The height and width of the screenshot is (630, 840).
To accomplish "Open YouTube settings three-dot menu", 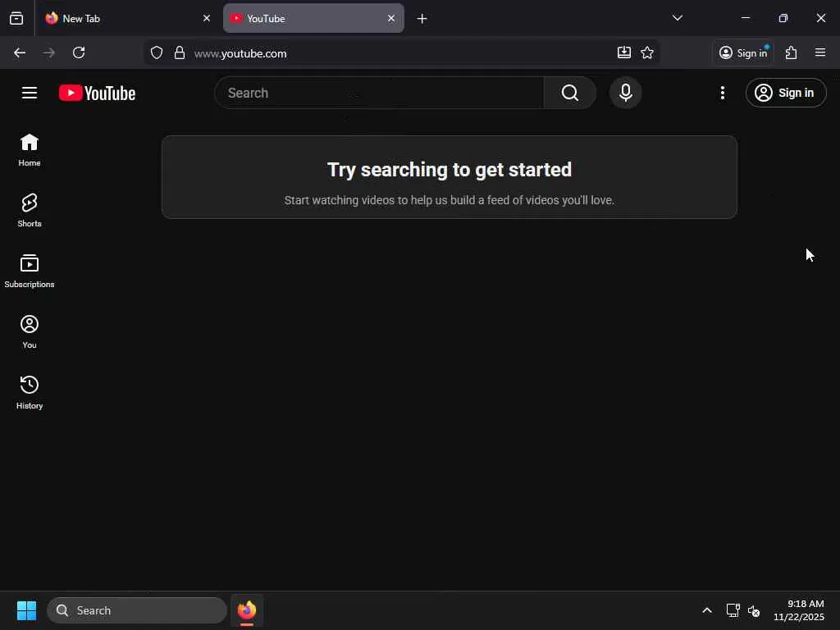I will (723, 93).
